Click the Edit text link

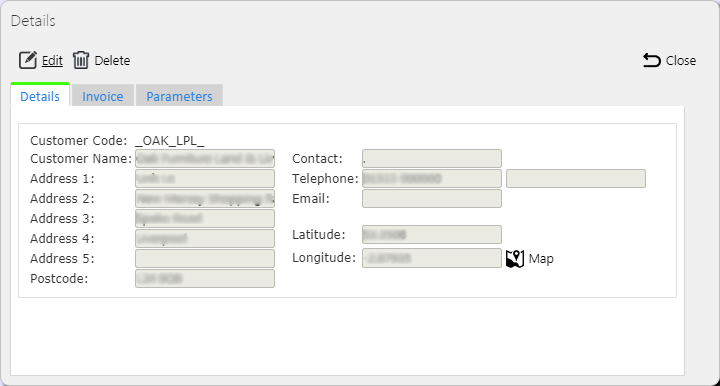pyautogui.click(x=52, y=61)
